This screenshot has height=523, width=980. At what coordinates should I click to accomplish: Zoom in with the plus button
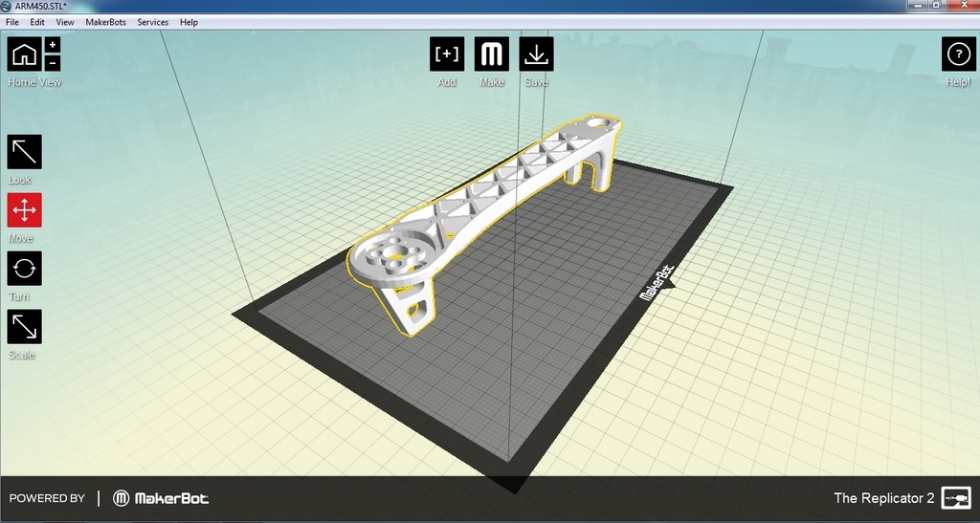pyautogui.click(x=53, y=45)
